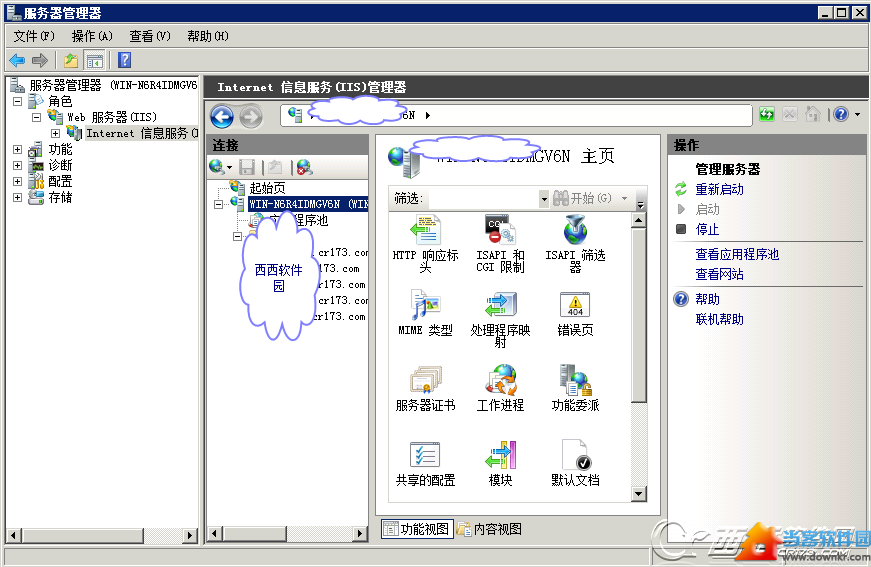Click the blue help question icon by address bar
The height and width of the screenshot is (567, 871).
point(841,114)
